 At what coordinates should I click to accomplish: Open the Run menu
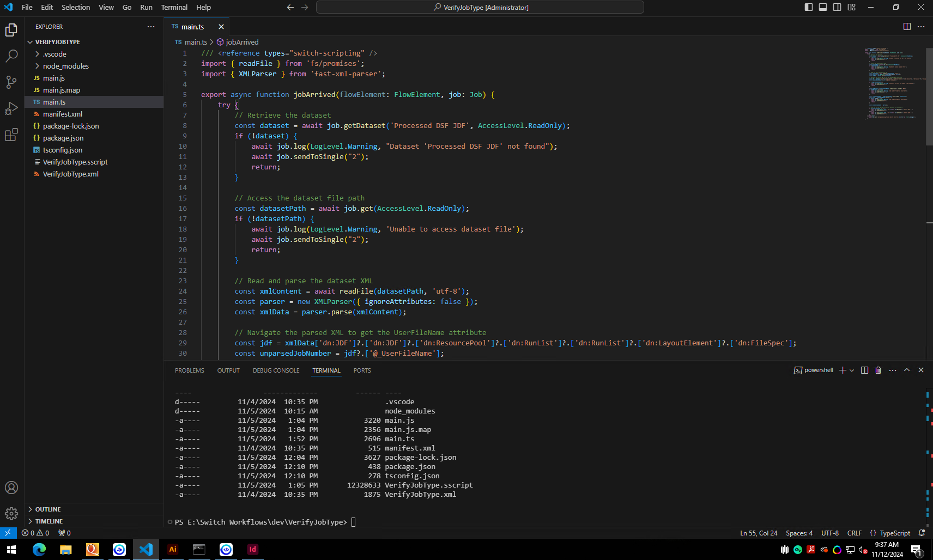pos(146,8)
